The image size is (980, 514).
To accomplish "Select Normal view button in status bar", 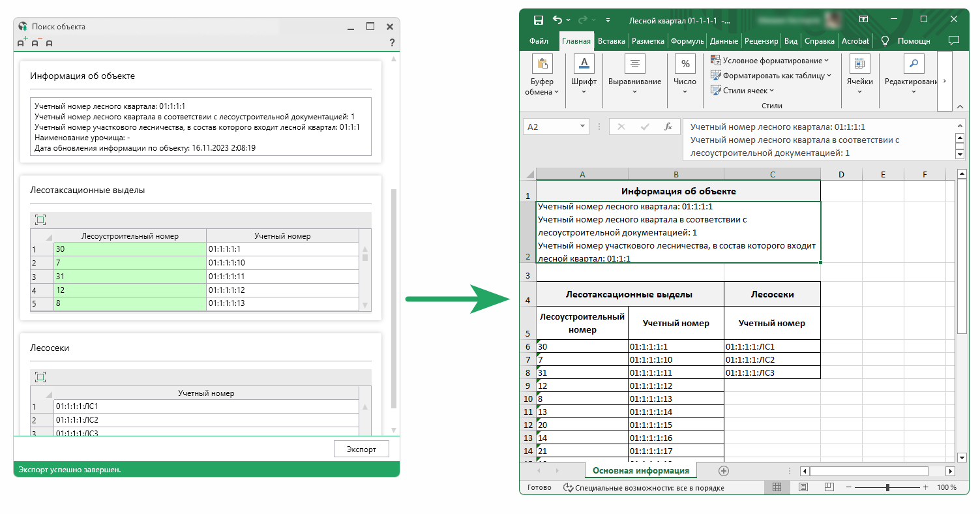I will tap(777, 487).
